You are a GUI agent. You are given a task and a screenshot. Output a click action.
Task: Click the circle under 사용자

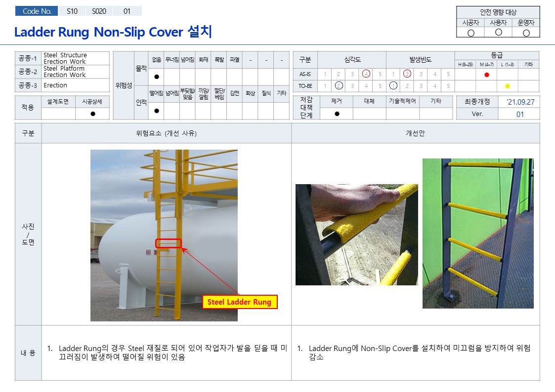coord(498,32)
